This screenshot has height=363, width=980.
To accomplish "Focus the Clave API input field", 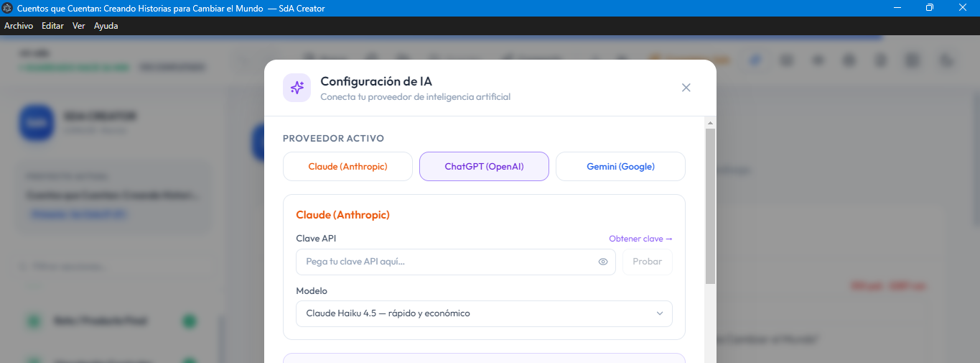I will 455,262.
